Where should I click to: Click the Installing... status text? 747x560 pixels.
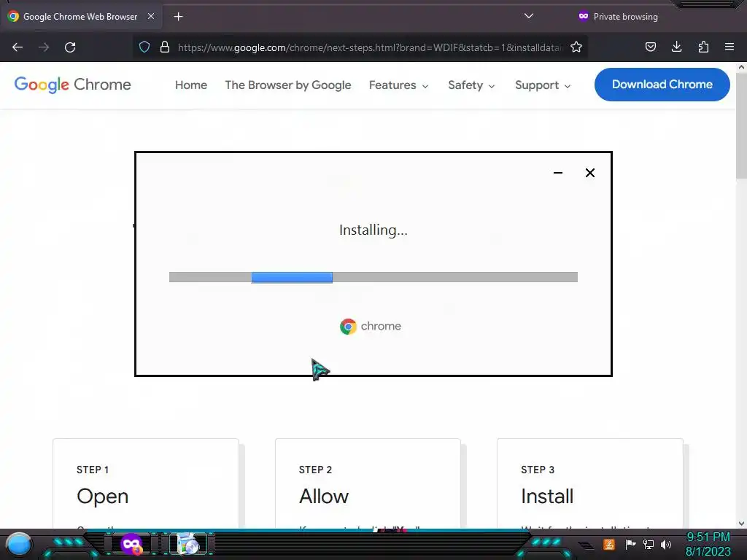[373, 230]
